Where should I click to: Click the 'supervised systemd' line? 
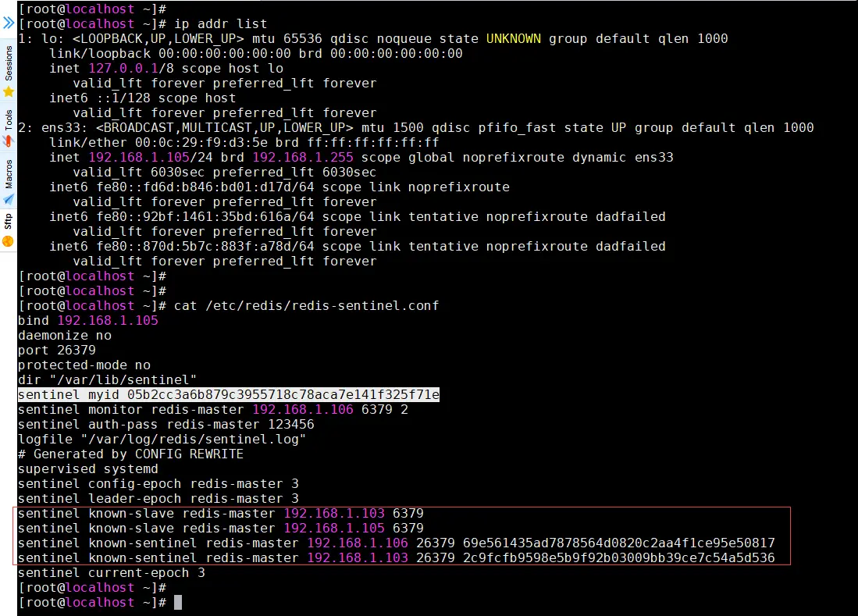tap(88, 469)
